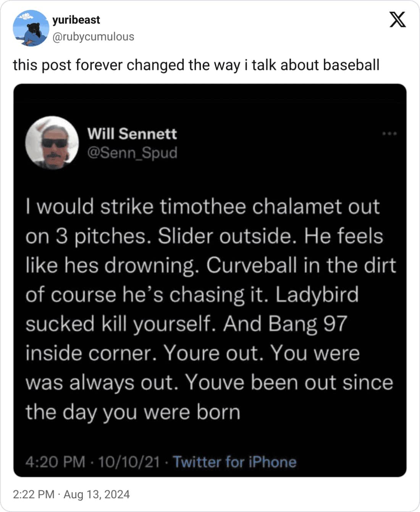
Task: Click the 10/10/21 date
Action: [x=129, y=462]
